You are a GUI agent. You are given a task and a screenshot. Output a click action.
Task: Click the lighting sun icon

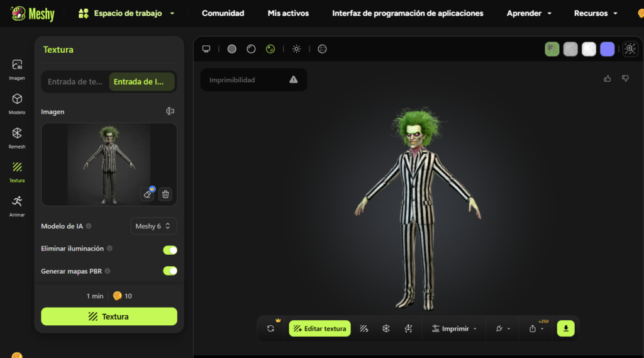[297, 49]
